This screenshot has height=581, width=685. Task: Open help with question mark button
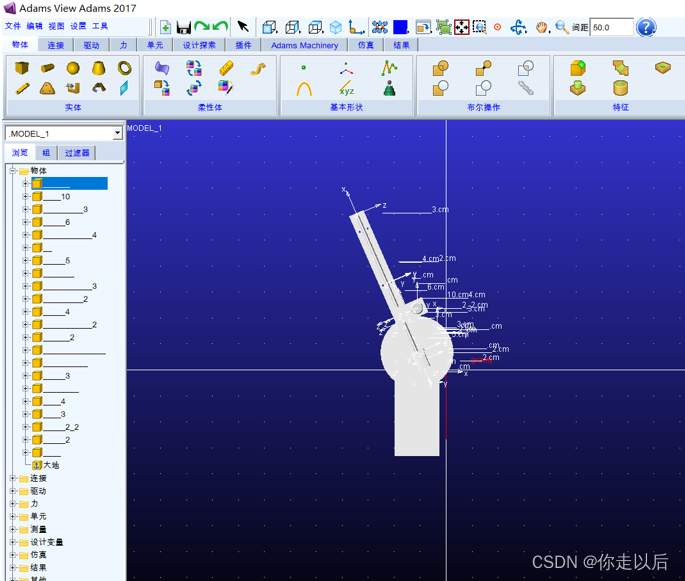(x=646, y=28)
